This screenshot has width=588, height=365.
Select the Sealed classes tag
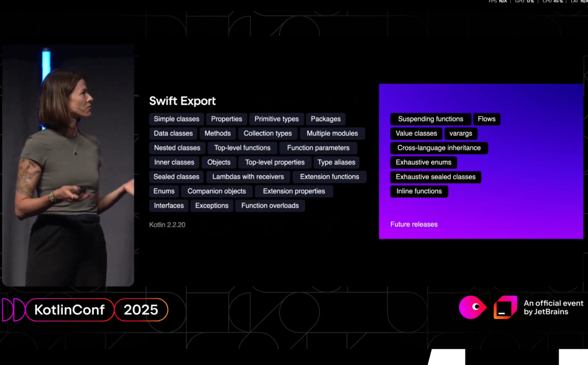pos(176,177)
